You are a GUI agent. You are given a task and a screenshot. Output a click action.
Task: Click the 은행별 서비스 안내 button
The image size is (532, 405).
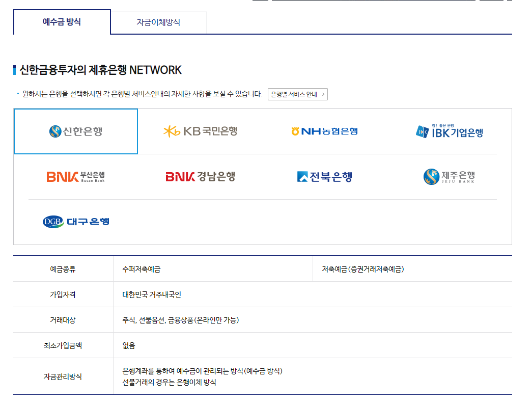tap(297, 94)
